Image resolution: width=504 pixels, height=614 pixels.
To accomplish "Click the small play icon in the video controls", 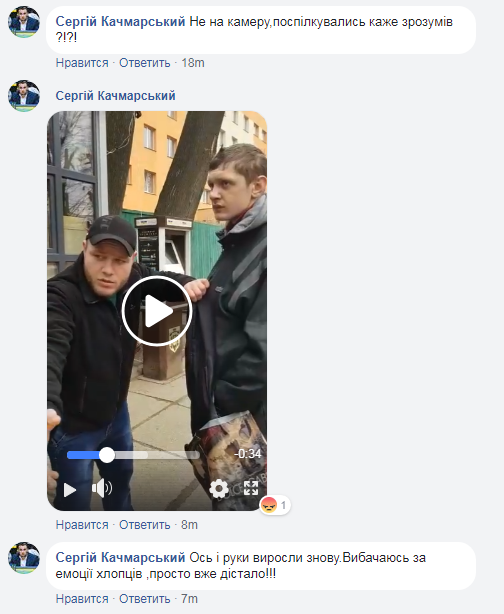I will [x=70, y=490].
